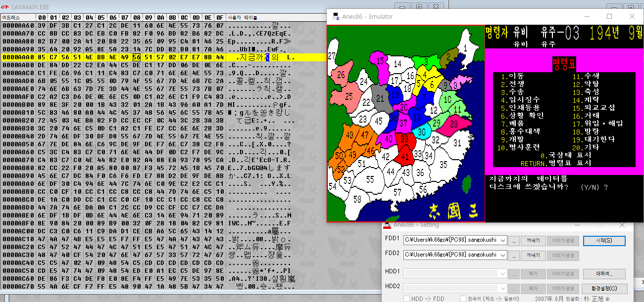This screenshot has height=302, width=644.
Task: Click game command 15.외교교섭
Action: tap(594, 108)
